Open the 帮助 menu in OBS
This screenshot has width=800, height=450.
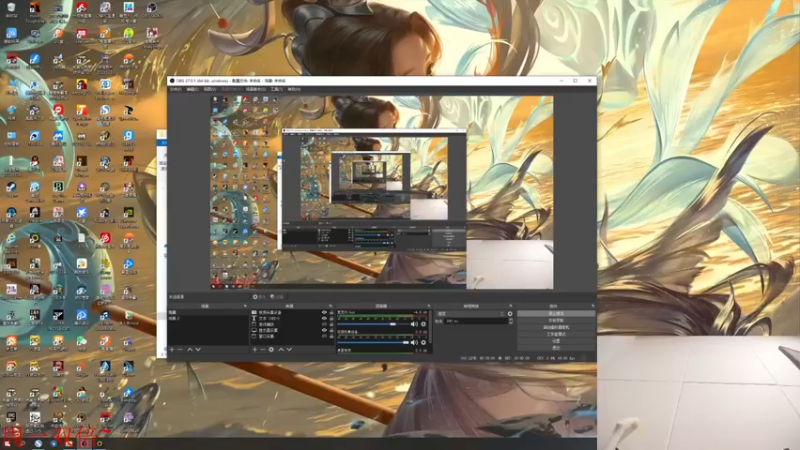294,89
